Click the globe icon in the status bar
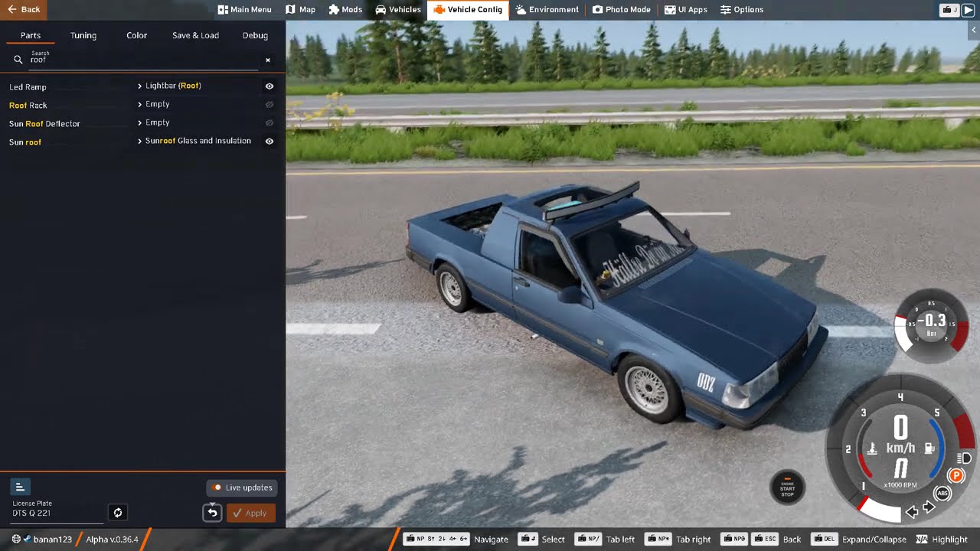Image resolution: width=980 pixels, height=551 pixels. (x=16, y=540)
